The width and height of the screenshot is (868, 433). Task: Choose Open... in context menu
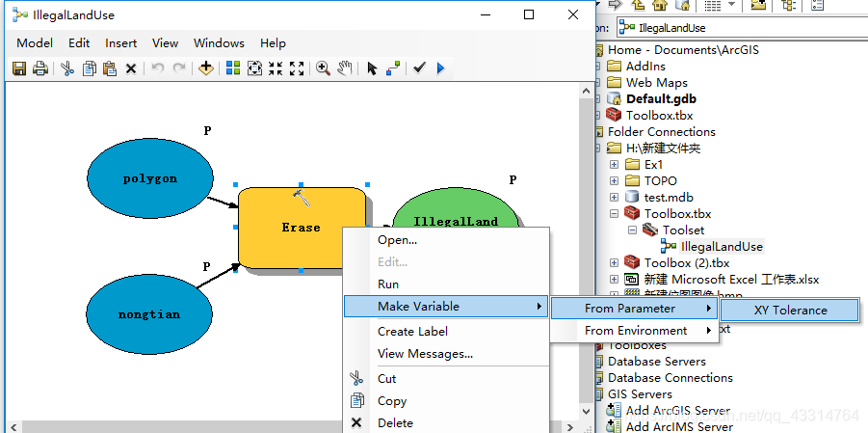(x=446, y=240)
